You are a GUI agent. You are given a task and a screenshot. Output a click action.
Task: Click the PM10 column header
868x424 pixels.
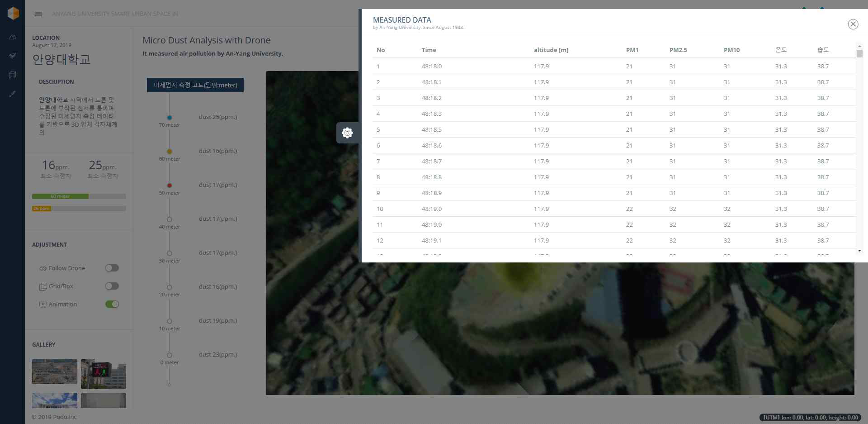coord(732,50)
